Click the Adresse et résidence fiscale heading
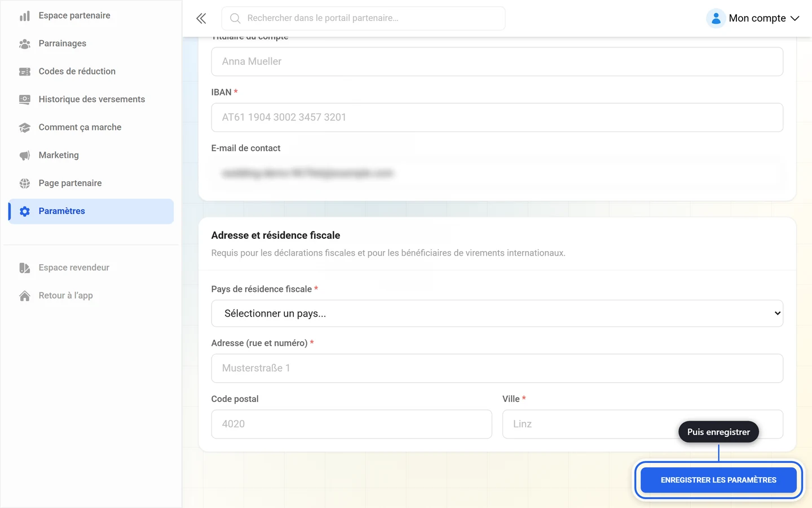The width and height of the screenshot is (812, 508). pos(276,235)
